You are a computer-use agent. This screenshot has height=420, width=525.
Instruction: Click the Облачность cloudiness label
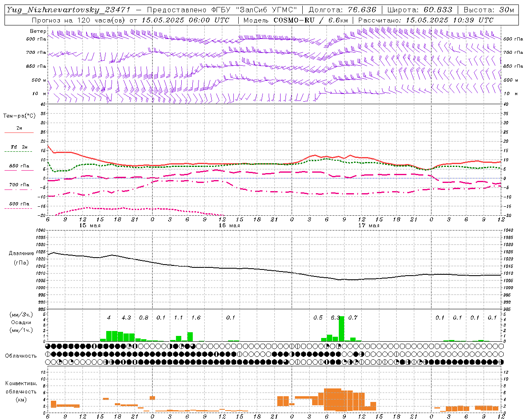tap(21, 356)
